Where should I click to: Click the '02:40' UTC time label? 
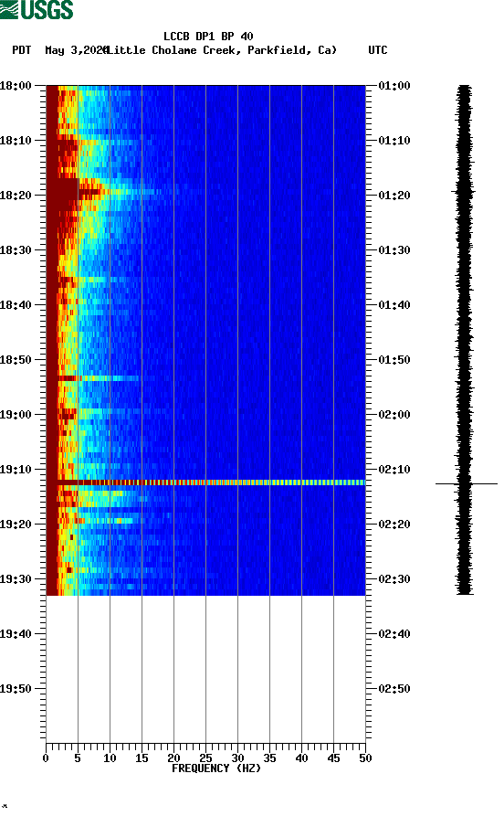click(x=394, y=634)
